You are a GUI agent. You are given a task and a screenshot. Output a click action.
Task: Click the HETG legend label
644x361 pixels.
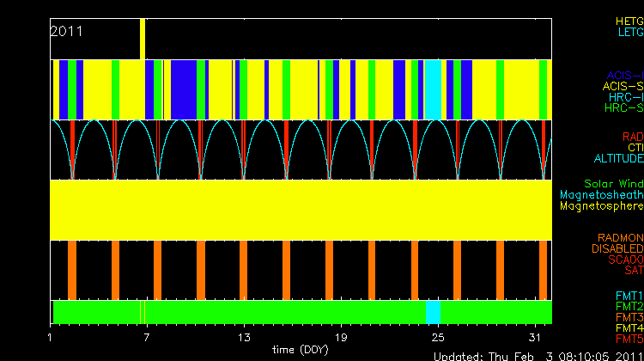coord(629,20)
